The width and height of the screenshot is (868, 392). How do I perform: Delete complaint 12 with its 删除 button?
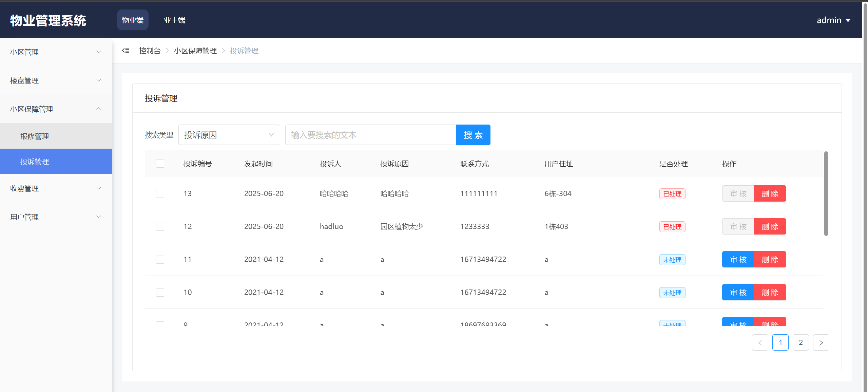770,227
